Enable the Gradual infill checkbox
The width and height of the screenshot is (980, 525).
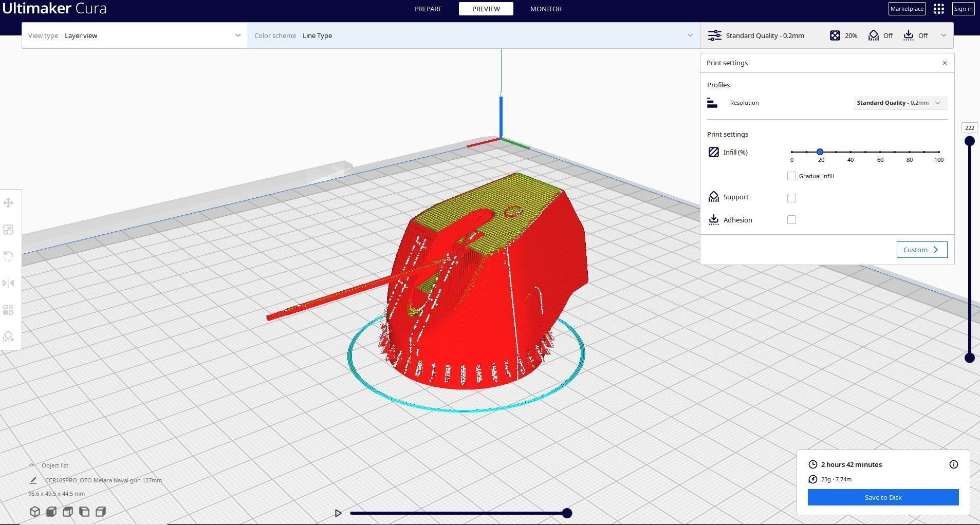791,176
